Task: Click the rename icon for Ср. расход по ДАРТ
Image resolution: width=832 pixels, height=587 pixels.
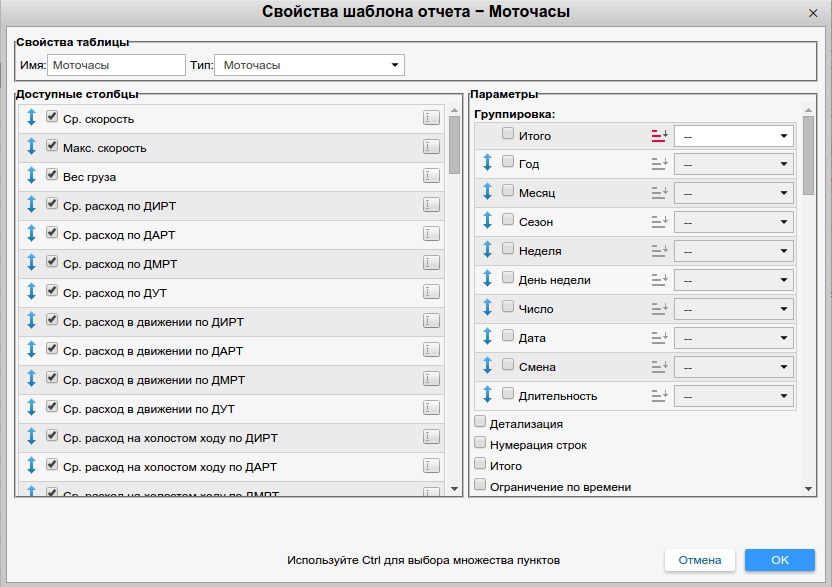Action: click(x=431, y=234)
